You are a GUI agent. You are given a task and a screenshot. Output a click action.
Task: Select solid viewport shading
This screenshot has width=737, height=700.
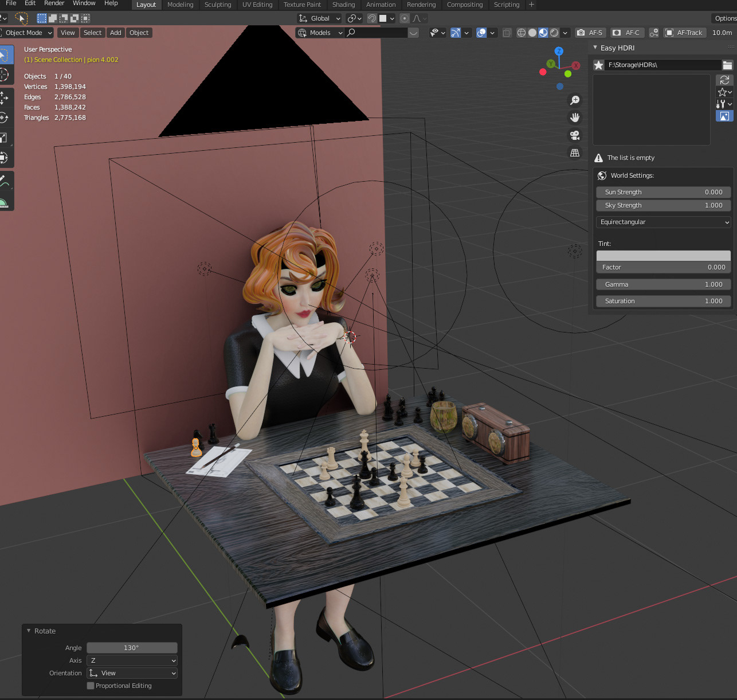(532, 33)
